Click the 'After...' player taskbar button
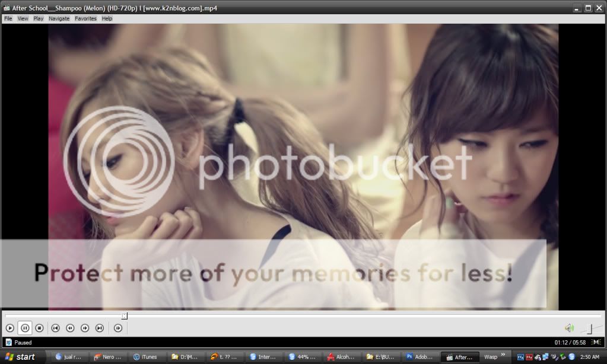Image resolution: width=607 pixels, height=364 pixels. (x=459, y=357)
